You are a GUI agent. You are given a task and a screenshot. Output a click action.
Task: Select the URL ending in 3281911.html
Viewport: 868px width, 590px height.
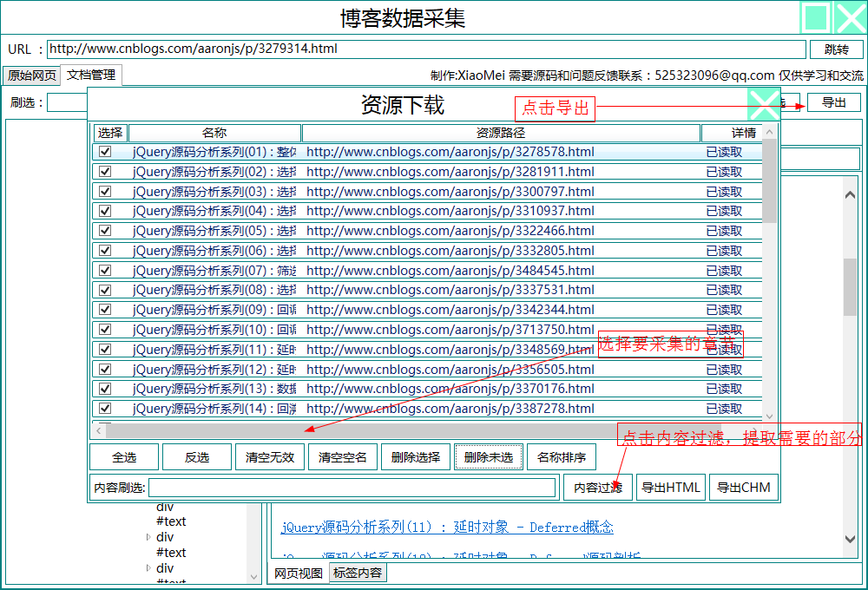(450, 172)
